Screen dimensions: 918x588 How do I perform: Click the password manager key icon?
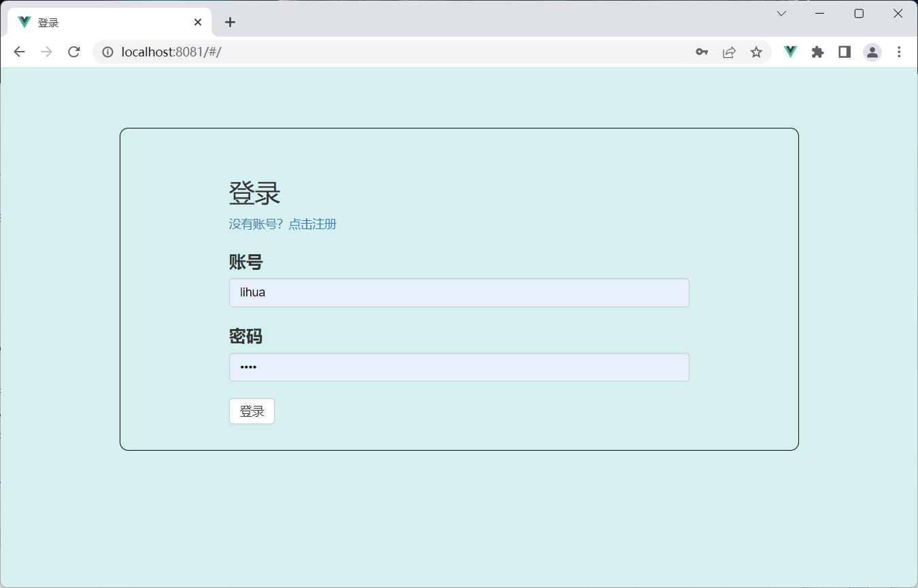702,52
